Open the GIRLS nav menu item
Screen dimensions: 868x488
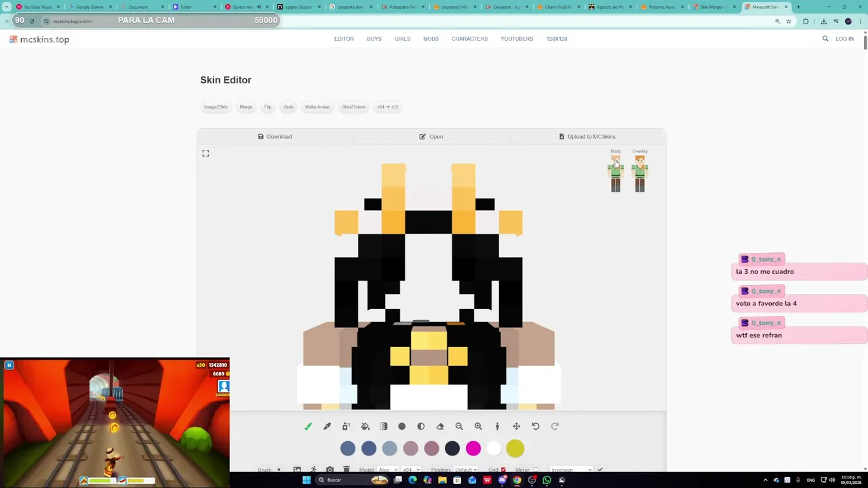pos(402,39)
